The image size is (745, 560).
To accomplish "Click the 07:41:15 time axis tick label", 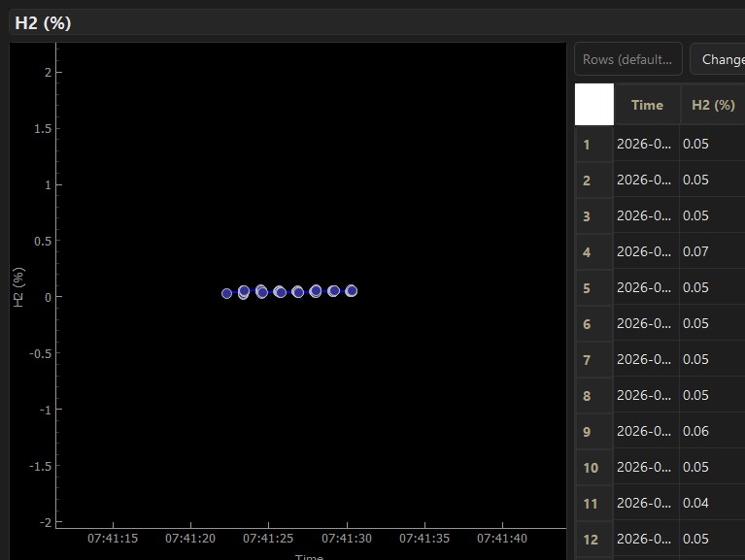I will point(113,539).
